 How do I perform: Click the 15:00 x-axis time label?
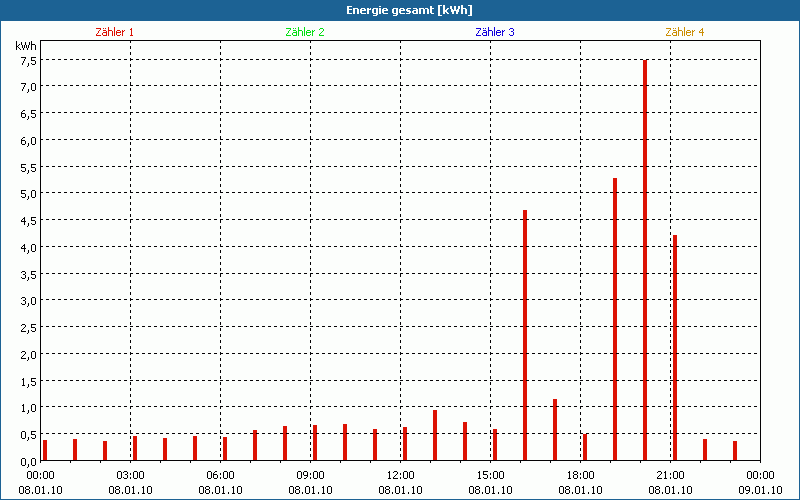click(x=490, y=476)
